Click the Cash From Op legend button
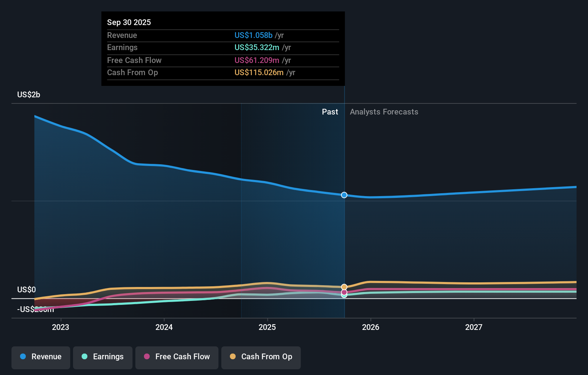This screenshot has height=375, width=588. tap(261, 357)
